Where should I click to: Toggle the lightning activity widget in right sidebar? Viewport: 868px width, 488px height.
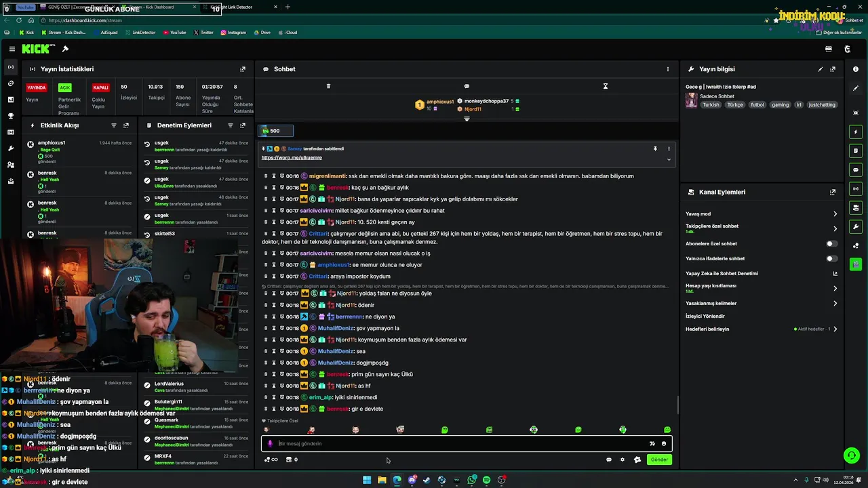pyautogui.click(x=856, y=131)
